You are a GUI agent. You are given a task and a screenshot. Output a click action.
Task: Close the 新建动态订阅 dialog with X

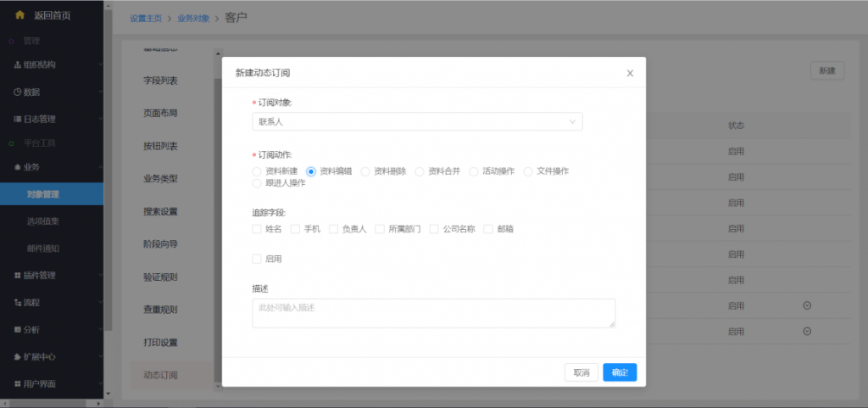click(630, 73)
